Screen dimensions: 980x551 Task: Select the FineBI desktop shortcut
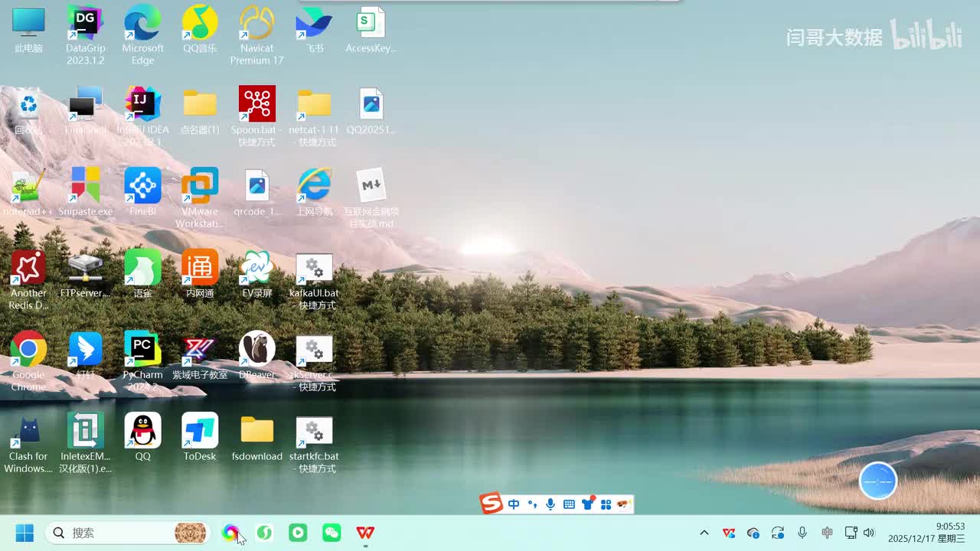pos(142,193)
